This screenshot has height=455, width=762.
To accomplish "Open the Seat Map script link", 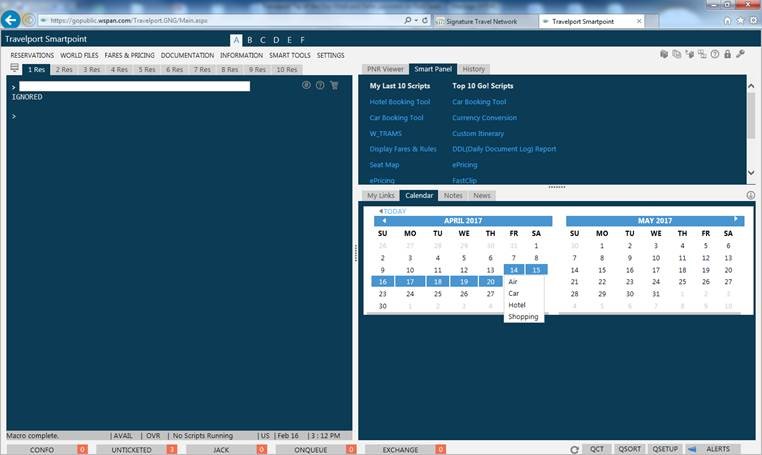I will click(384, 165).
